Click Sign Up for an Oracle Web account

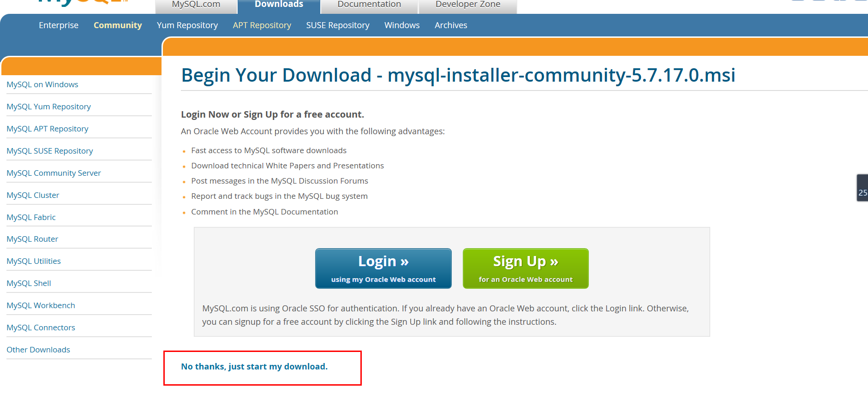[x=526, y=268]
